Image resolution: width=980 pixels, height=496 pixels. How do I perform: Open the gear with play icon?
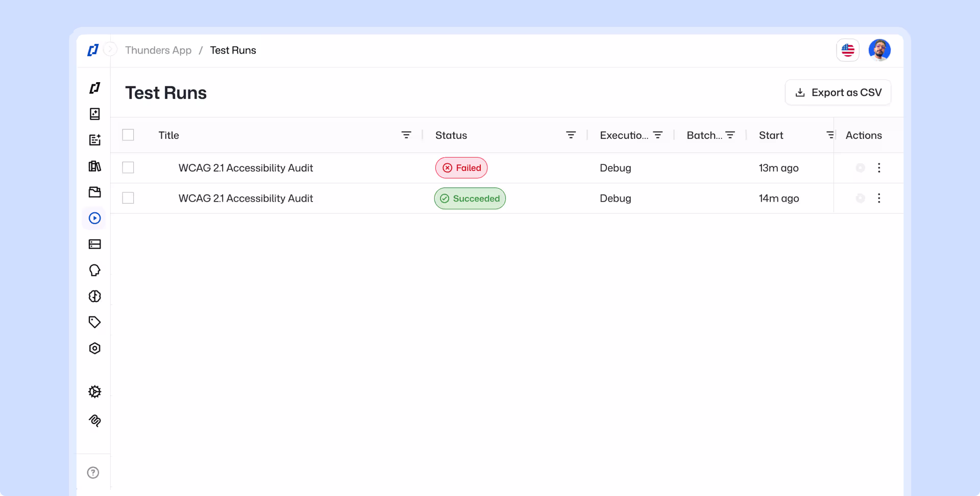click(x=95, y=391)
